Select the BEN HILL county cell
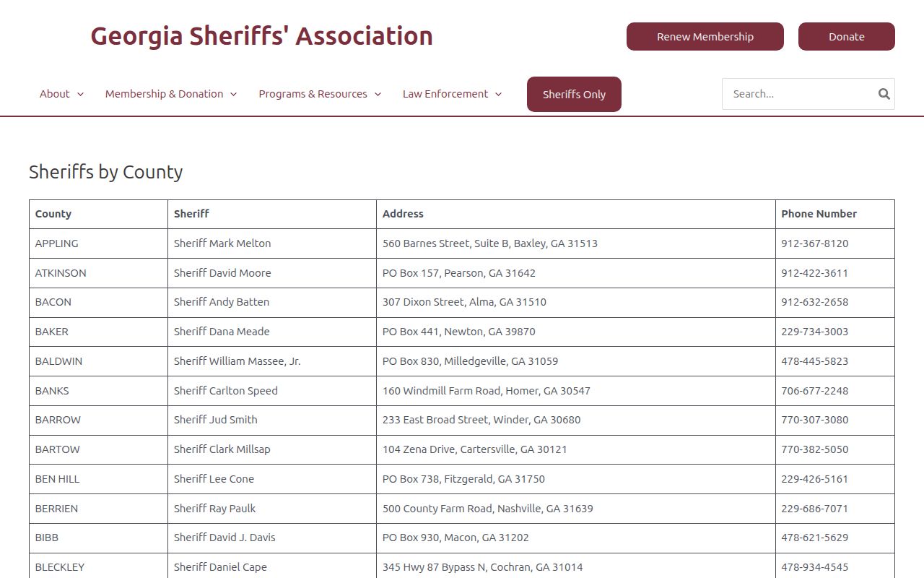Viewport: 924px width, 578px height. (99, 479)
